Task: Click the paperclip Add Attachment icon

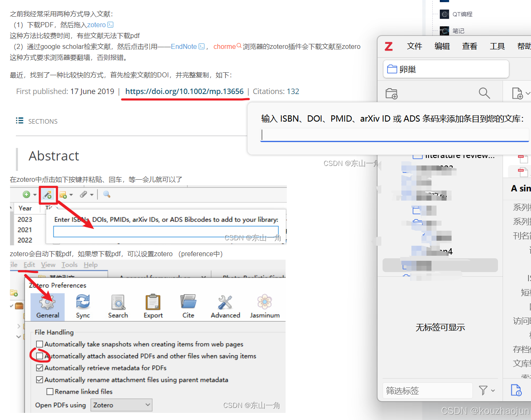Action: [84, 194]
